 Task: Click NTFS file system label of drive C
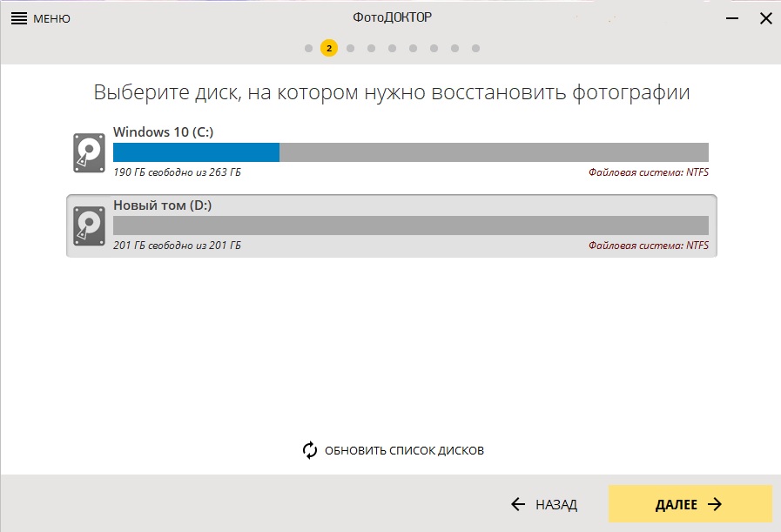[x=649, y=172]
